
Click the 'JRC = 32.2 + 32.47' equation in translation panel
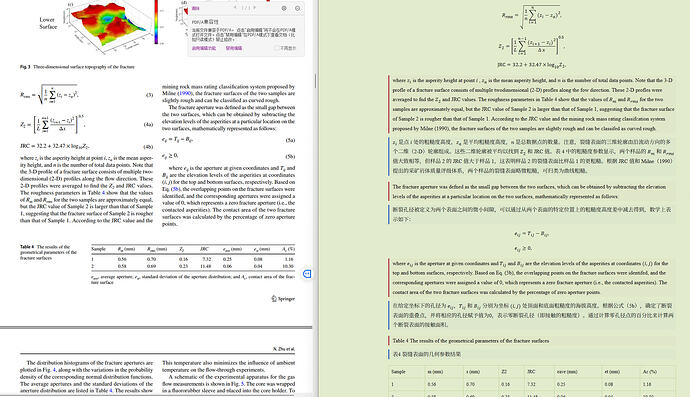click(x=531, y=65)
